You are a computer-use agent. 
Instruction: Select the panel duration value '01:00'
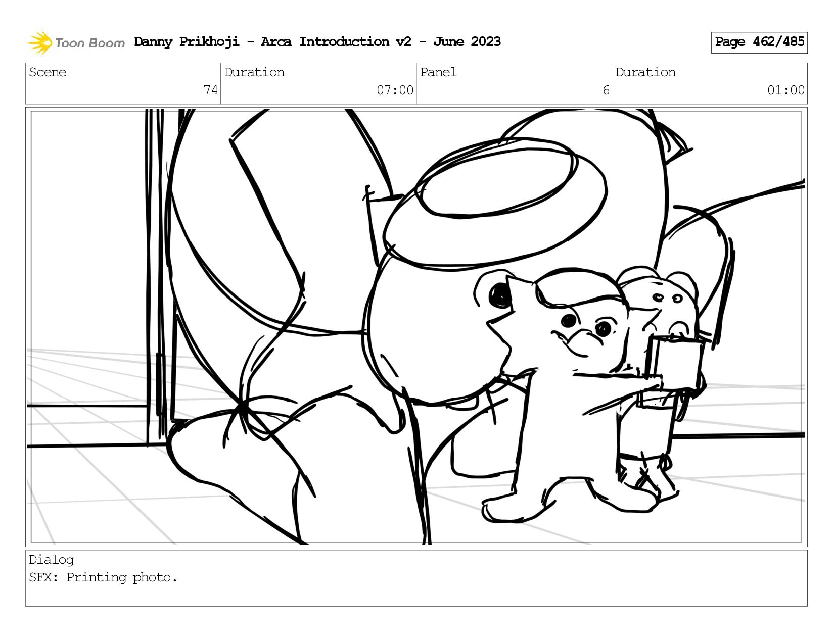click(786, 90)
